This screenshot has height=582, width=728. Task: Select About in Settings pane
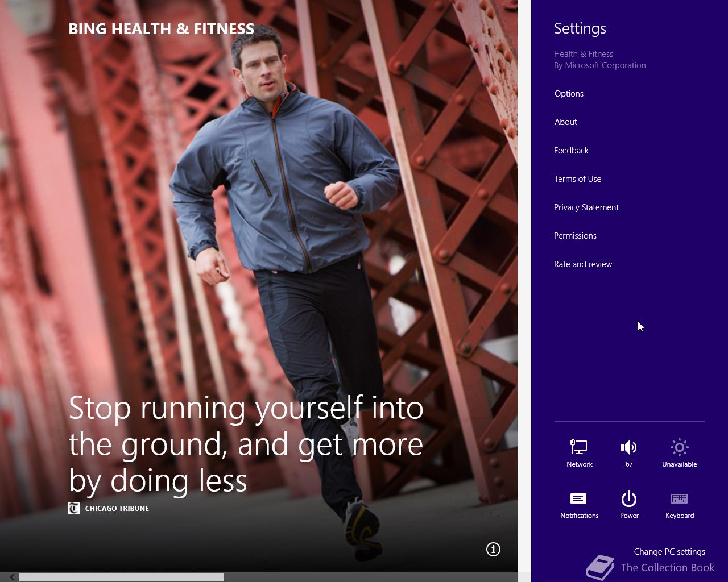click(565, 122)
